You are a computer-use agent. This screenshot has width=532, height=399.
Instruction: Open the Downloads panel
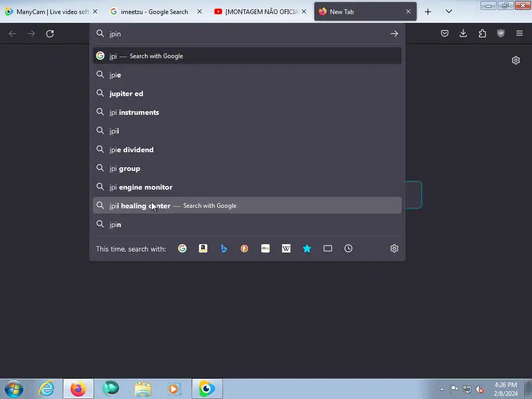463,33
